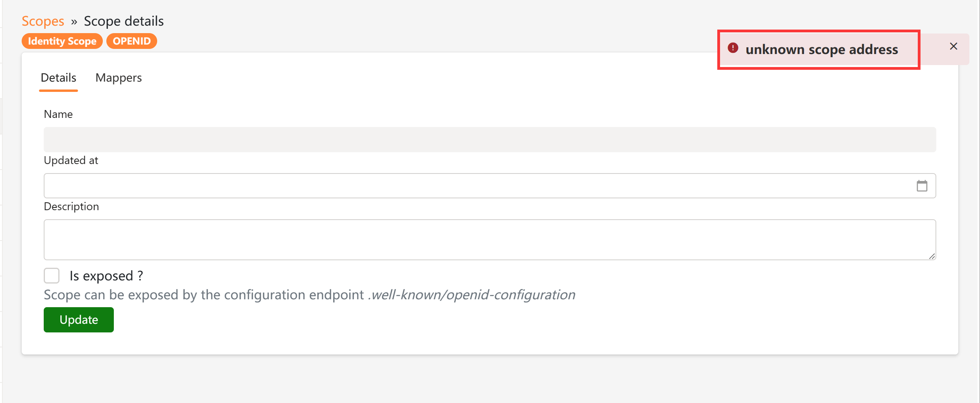Open the Scopes breadcrumb link
The height and width of the screenshot is (403, 980).
43,21
